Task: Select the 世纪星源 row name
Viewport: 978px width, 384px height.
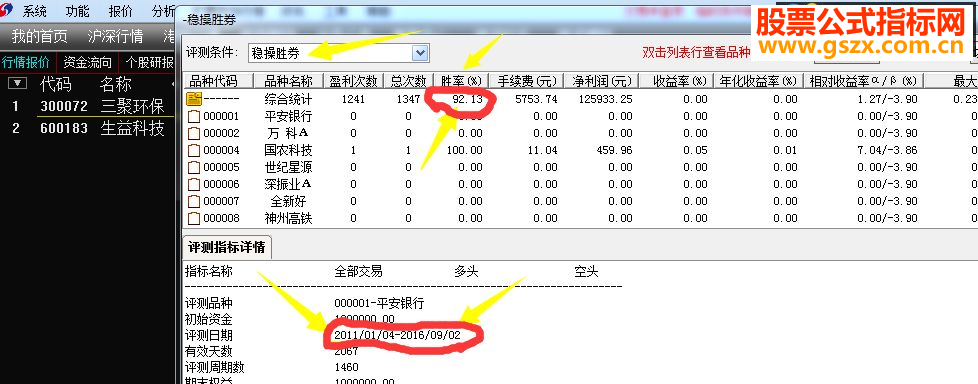Action: click(x=288, y=167)
